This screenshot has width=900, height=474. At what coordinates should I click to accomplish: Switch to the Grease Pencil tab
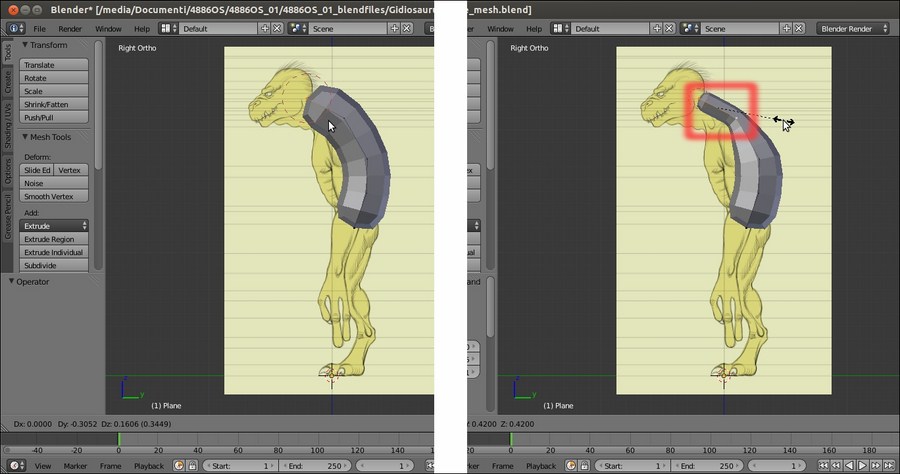click(x=7, y=217)
